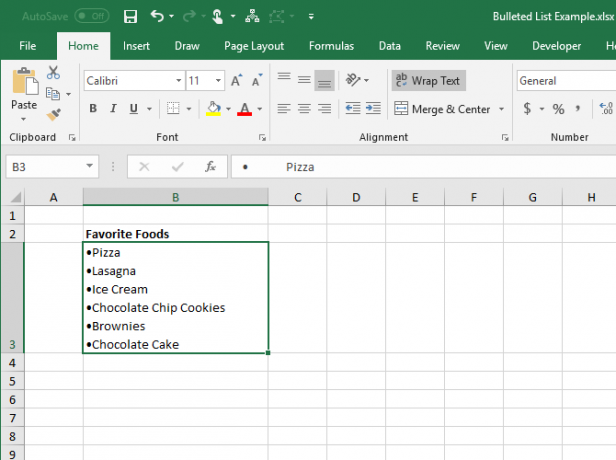The width and height of the screenshot is (616, 460).
Task: Expand the Paste options arrow
Action: click(x=24, y=119)
